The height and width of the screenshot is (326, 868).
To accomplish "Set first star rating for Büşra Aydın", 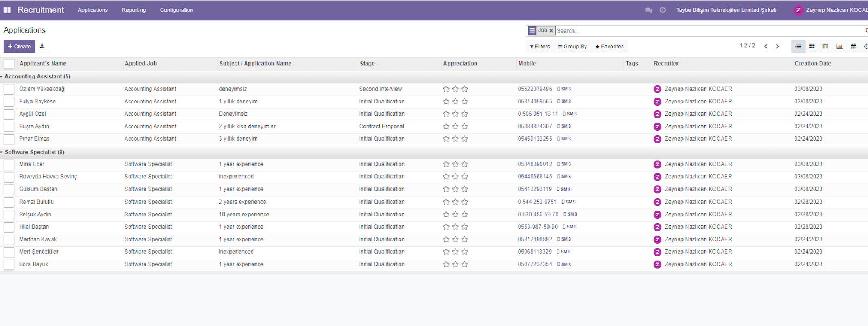I will pyautogui.click(x=446, y=127).
